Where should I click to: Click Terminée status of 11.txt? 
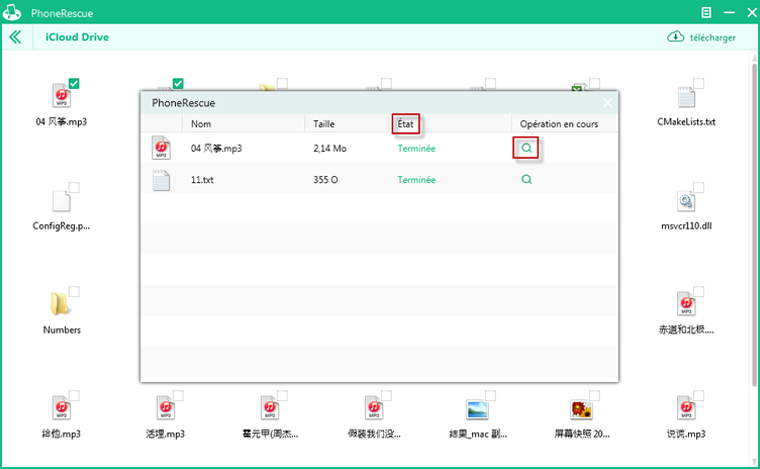click(416, 180)
